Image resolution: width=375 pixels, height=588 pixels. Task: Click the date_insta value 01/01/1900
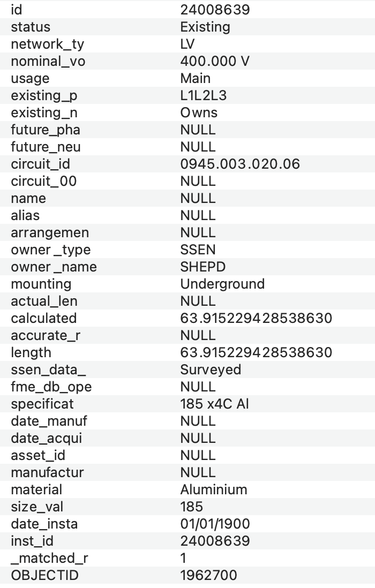click(x=215, y=524)
